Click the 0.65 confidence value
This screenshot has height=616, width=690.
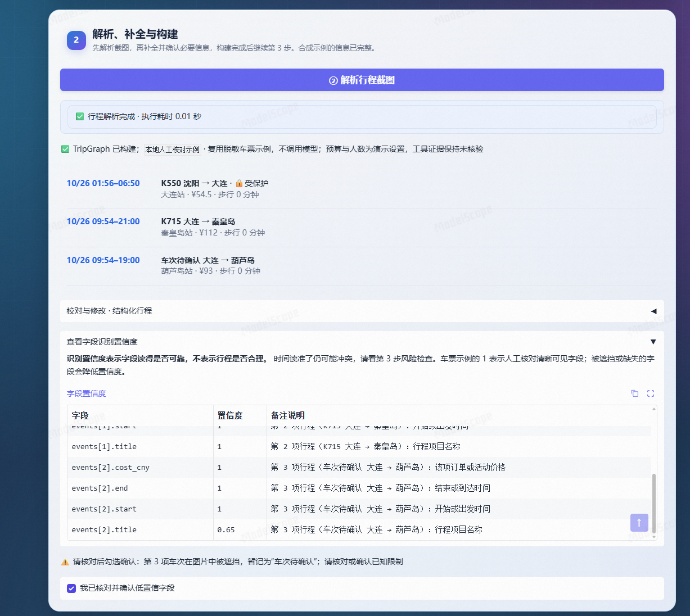pos(226,529)
